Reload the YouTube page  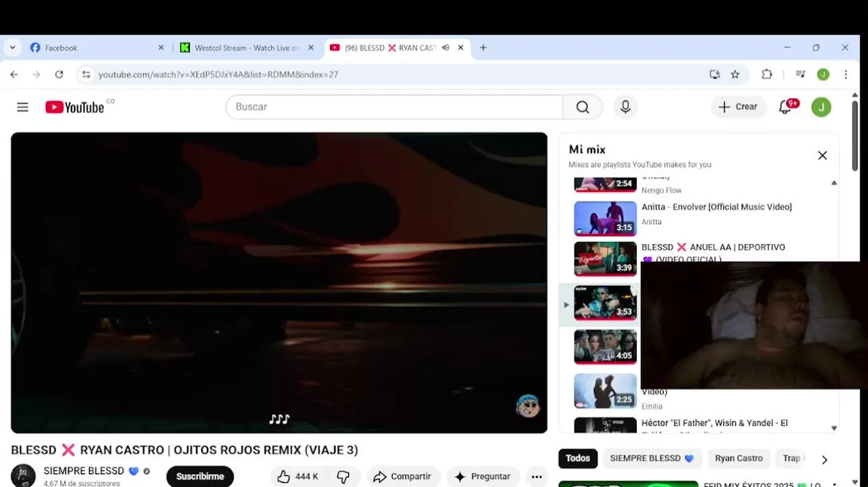click(59, 74)
